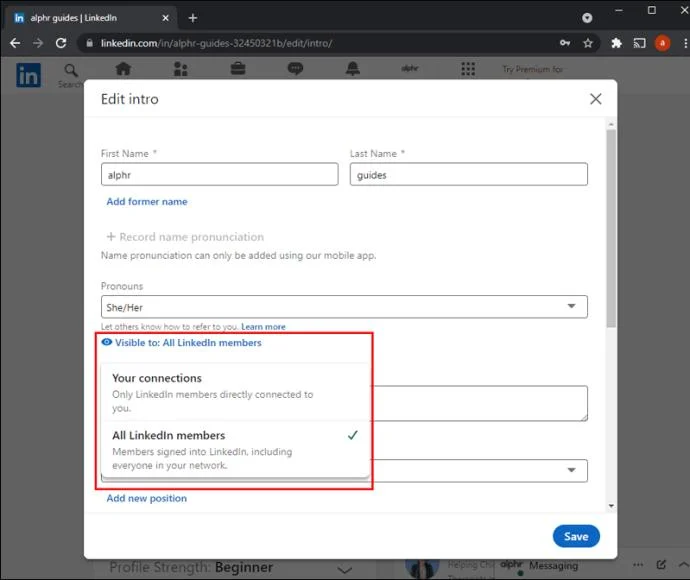The height and width of the screenshot is (580, 690).
Task: Open the Jobs briefcase icon
Action: point(238,69)
